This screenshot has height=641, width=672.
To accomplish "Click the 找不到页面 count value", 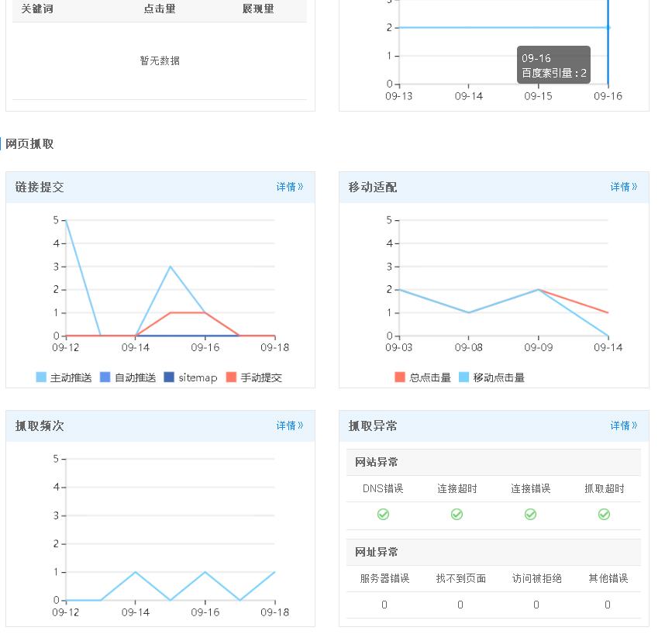I will [x=460, y=605].
